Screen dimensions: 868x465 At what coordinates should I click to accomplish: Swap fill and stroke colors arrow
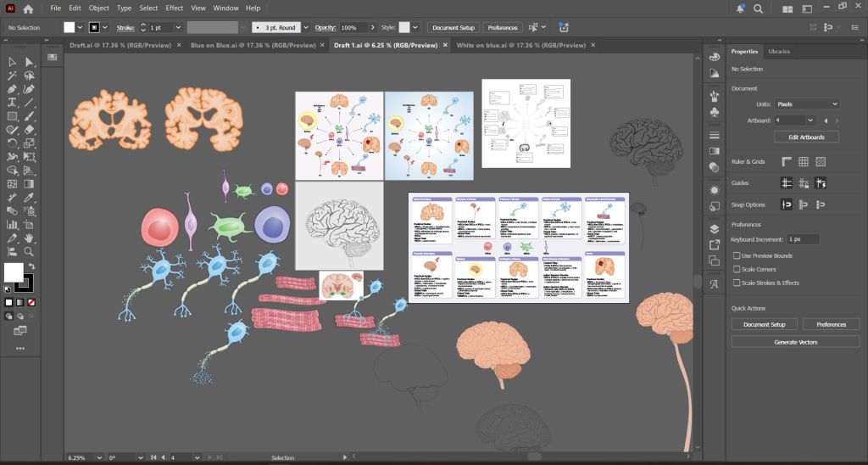(31, 266)
